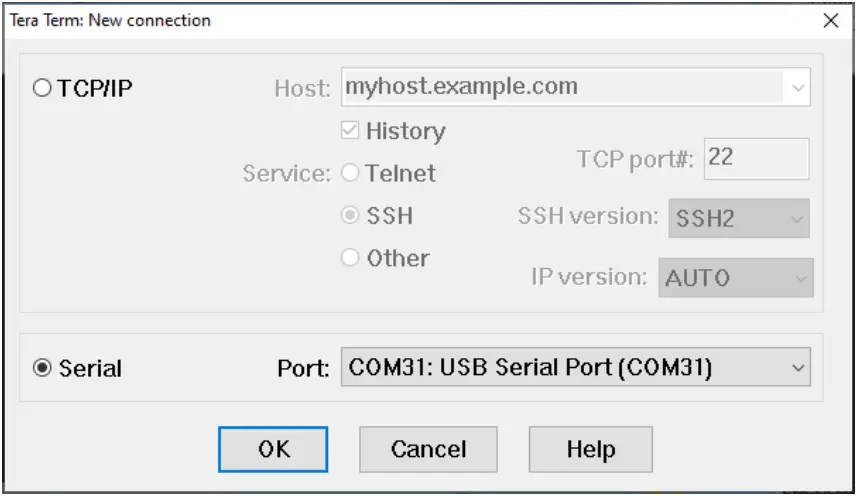Click the COM31 USB Serial Port field

click(560, 368)
